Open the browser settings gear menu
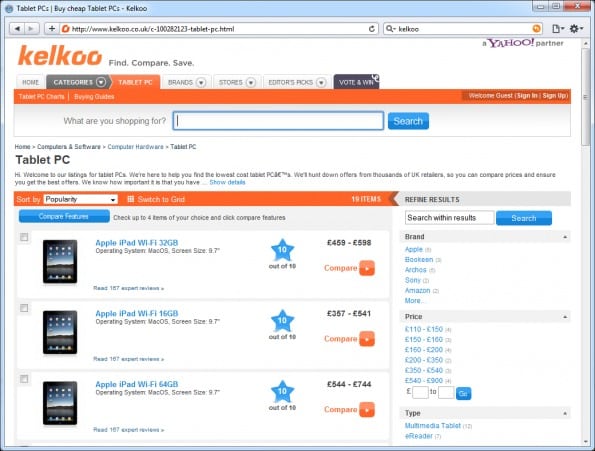This screenshot has height=451, width=595. (576, 29)
